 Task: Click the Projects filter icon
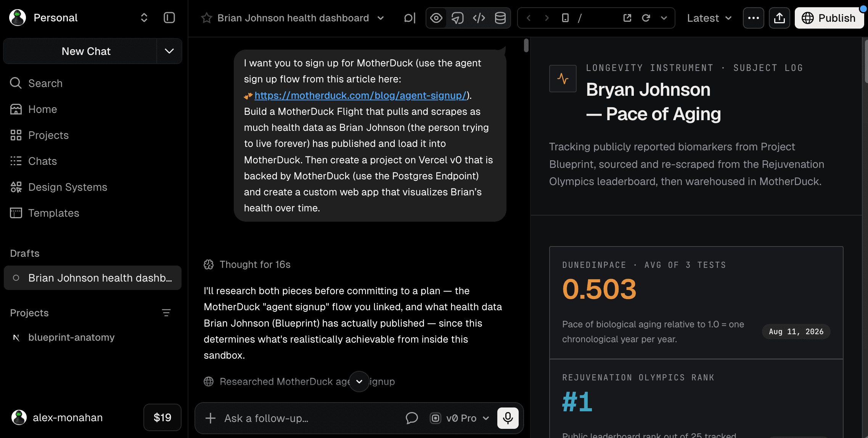[166, 313]
